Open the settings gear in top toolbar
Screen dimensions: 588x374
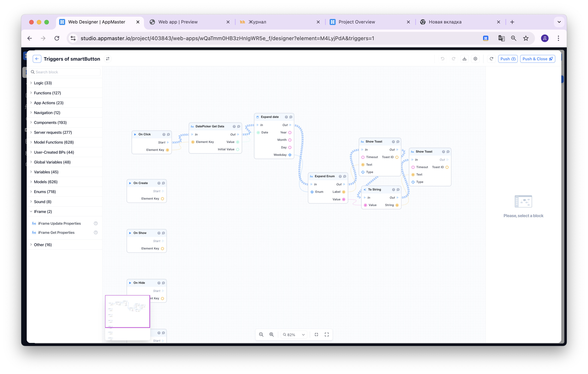click(475, 59)
